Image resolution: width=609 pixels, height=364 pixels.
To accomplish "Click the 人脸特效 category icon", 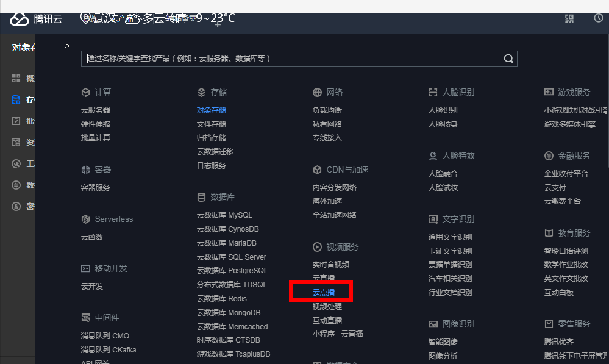I will (433, 155).
